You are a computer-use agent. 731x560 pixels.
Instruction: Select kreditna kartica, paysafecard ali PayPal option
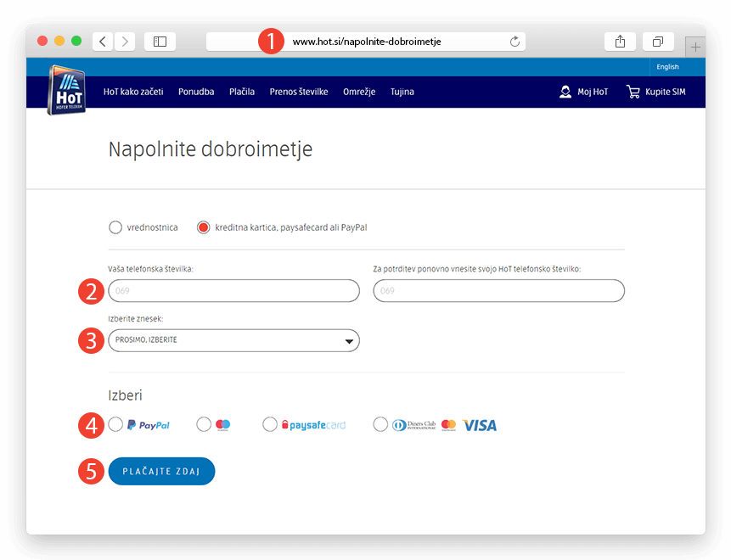pyautogui.click(x=203, y=227)
